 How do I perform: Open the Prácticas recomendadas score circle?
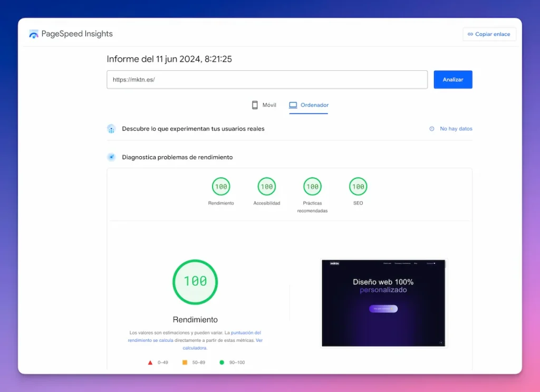pyautogui.click(x=312, y=187)
